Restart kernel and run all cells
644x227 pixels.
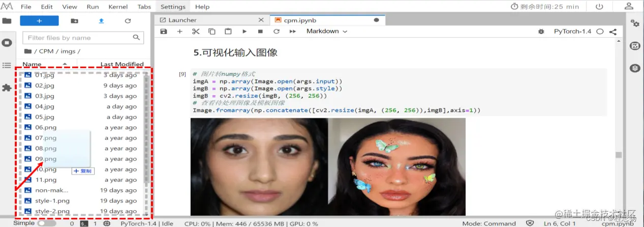coord(293,31)
